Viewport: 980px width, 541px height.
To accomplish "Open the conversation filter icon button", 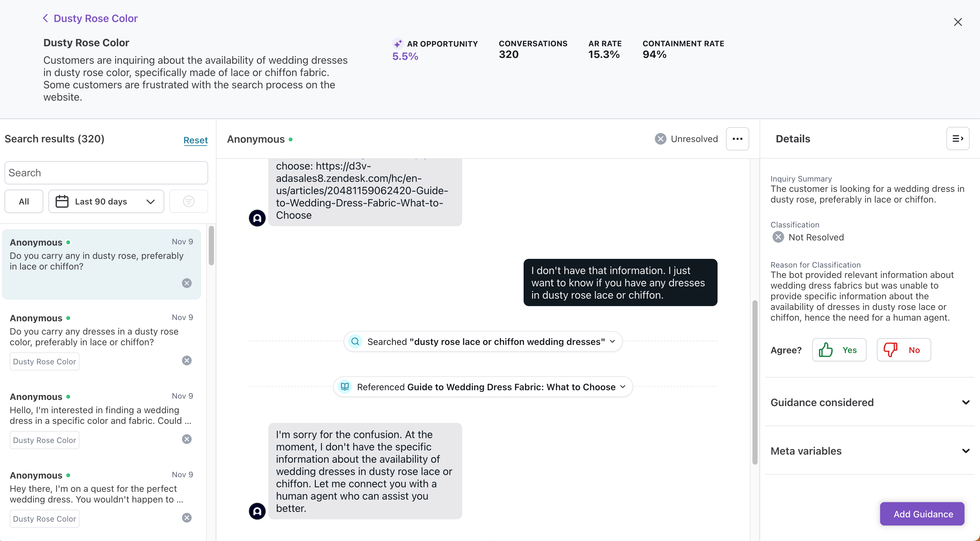I will coord(188,201).
